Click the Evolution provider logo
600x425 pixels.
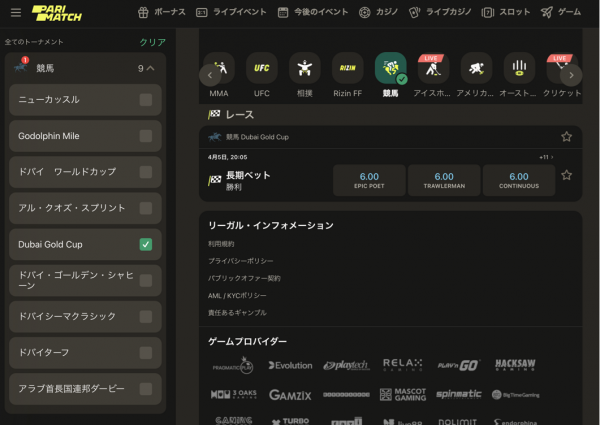click(x=290, y=366)
